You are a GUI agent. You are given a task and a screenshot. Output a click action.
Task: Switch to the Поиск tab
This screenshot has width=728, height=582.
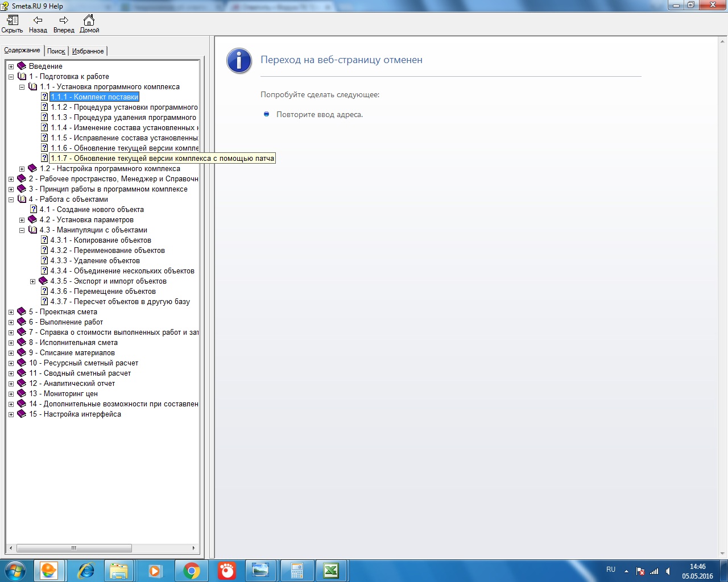tap(56, 51)
